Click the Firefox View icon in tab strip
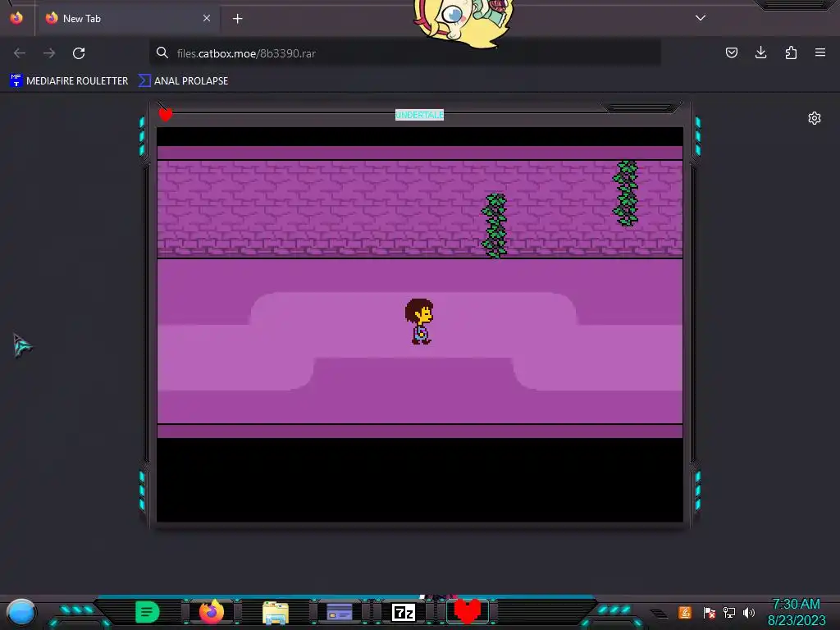 [x=16, y=18]
